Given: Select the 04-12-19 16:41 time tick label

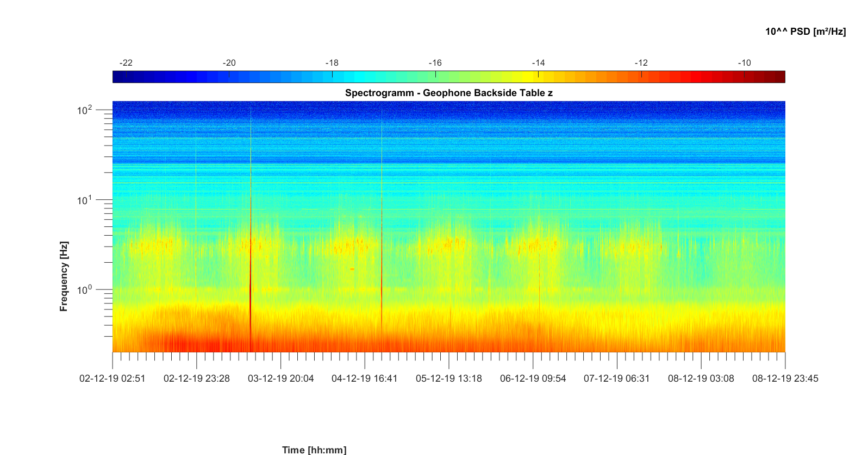Looking at the screenshot, I should click(x=364, y=378).
